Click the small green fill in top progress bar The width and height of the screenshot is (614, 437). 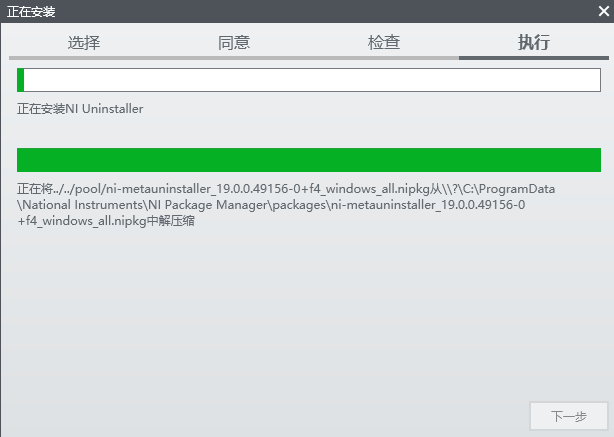pyautogui.click(x=21, y=80)
